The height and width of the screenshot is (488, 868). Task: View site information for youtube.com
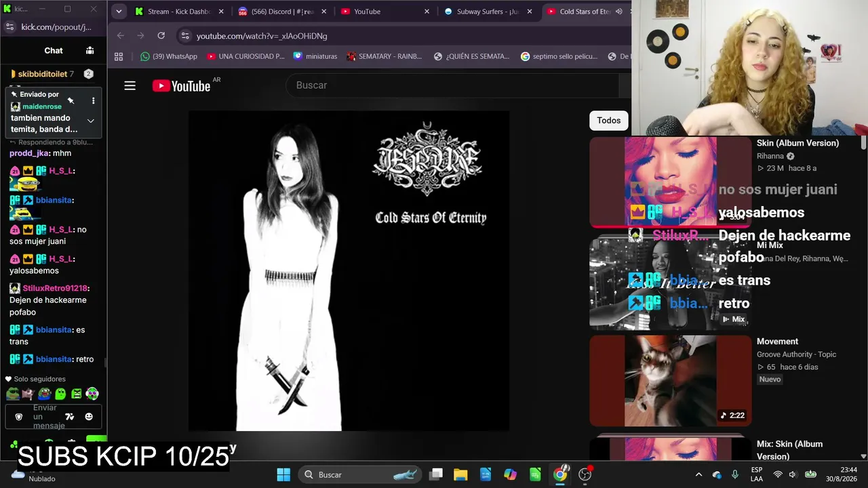click(185, 36)
